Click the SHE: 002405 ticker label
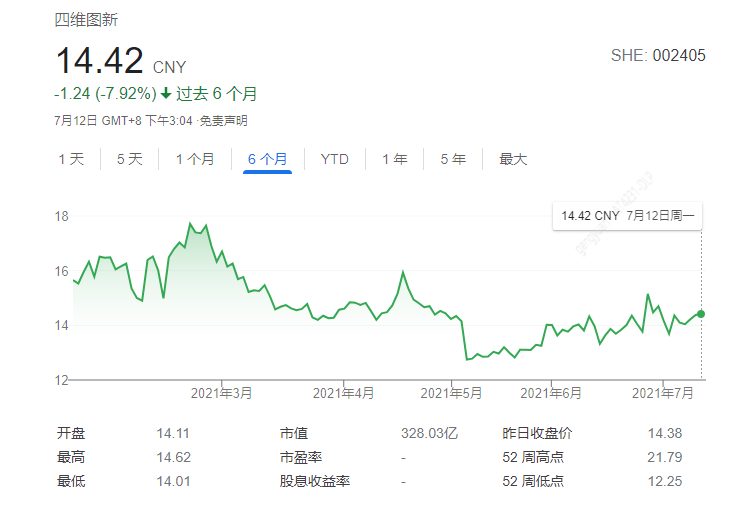This screenshot has height=508, width=744. pyautogui.click(x=658, y=55)
